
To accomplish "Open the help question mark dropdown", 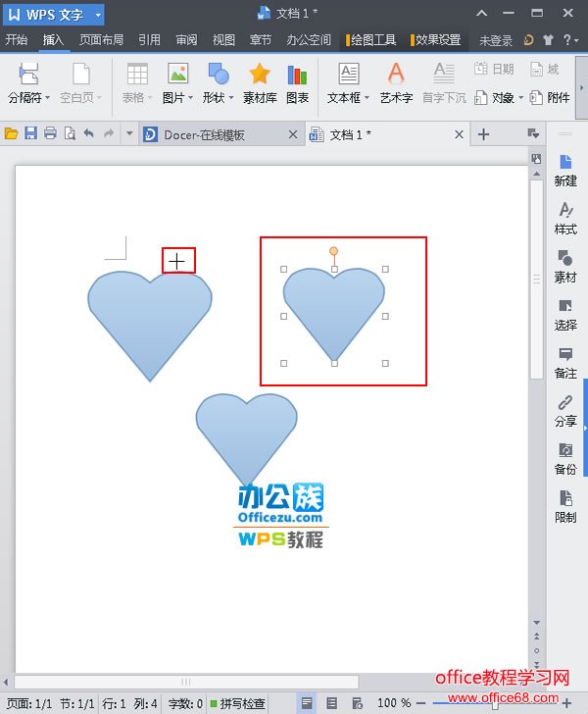I will pos(570,40).
